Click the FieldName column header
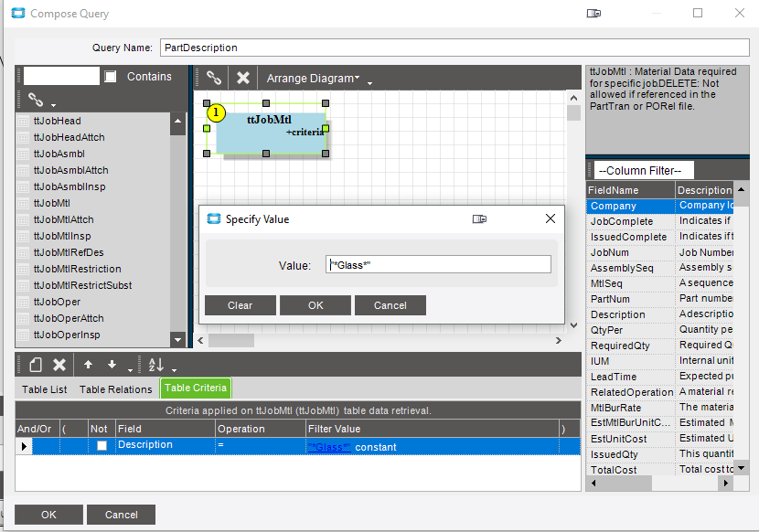 click(x=630, y=190)
